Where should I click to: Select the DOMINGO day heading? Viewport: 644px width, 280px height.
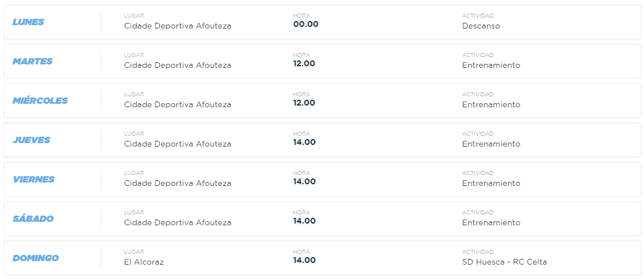click(x=36, y=258)
